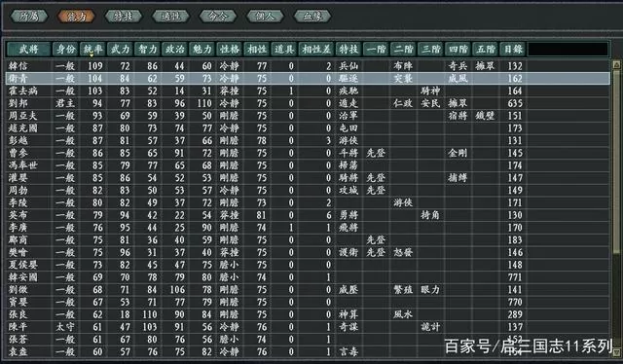Image resolution: width=623 pixels, height=364 pixels.
Task: Sort by the 相性 column header
Action: (x=257, y=50)
